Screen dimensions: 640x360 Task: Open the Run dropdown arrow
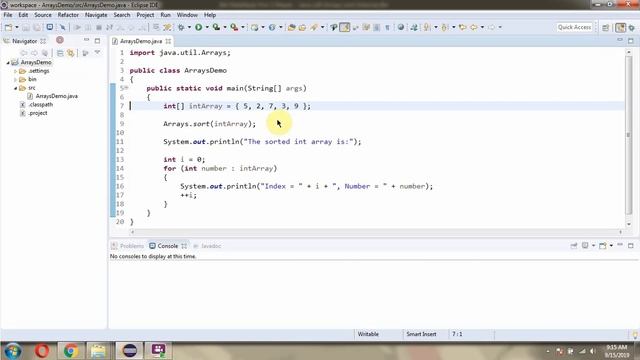(207, 27)
